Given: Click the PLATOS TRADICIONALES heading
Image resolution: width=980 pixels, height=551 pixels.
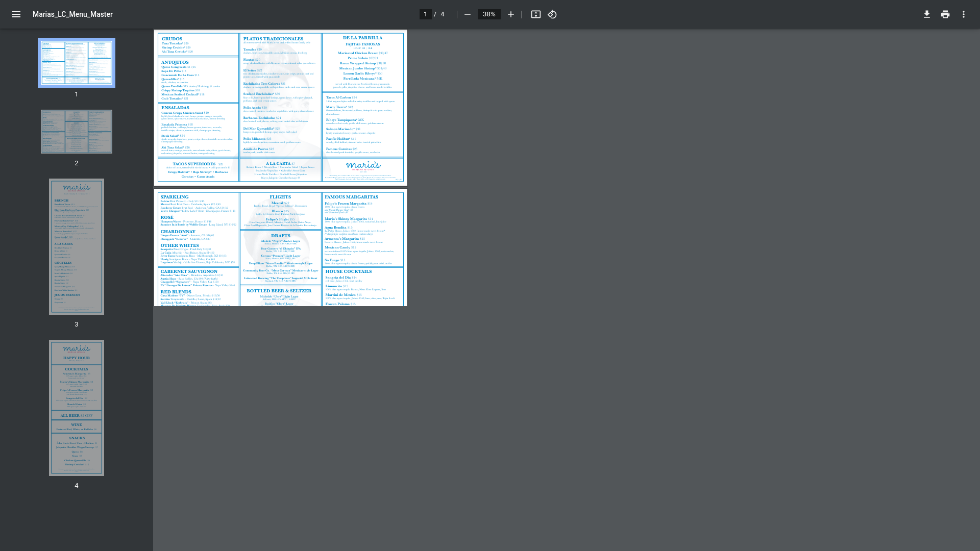Looking at the screenshot, I should [x=273, y=39].
